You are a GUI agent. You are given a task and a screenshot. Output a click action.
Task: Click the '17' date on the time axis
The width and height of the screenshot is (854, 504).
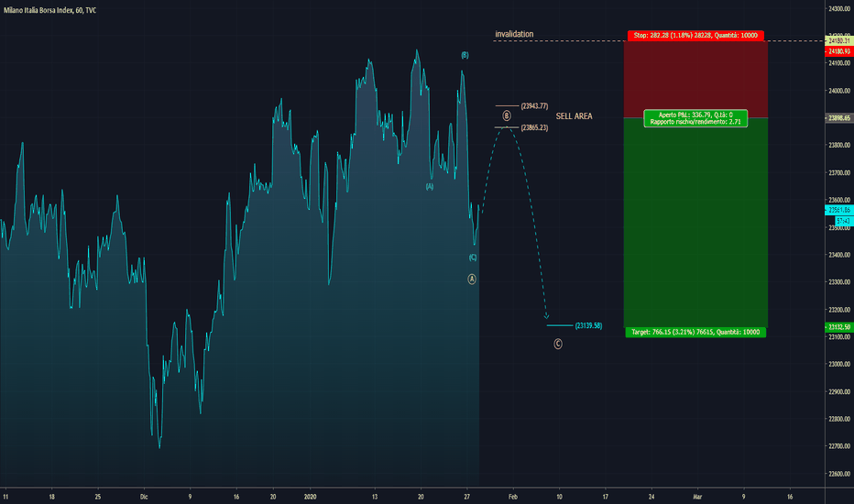click(605, 497)
